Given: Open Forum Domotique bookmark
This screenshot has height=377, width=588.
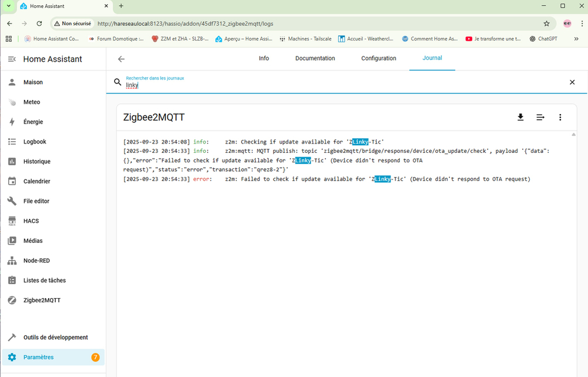Looking at the screenshot, I should (116, 39).
